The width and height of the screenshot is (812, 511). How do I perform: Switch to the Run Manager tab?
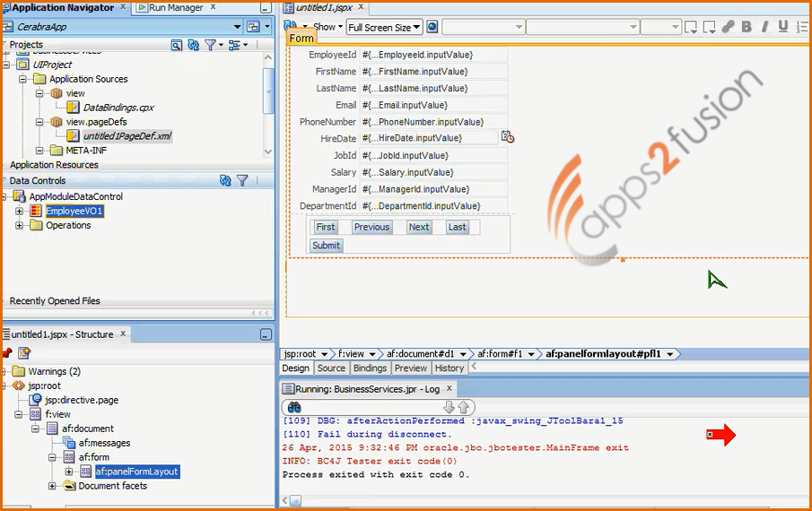pos(175,7)
